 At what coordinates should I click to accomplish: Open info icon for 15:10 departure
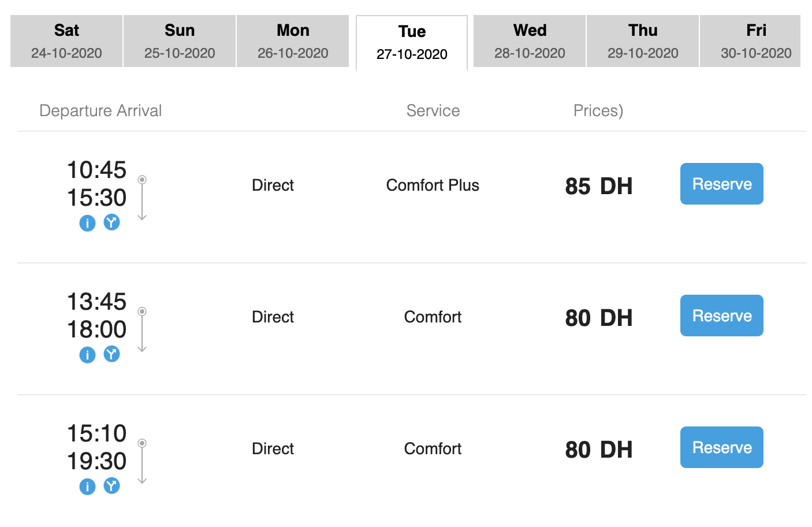pyautogui.click(x=87, y=487)
